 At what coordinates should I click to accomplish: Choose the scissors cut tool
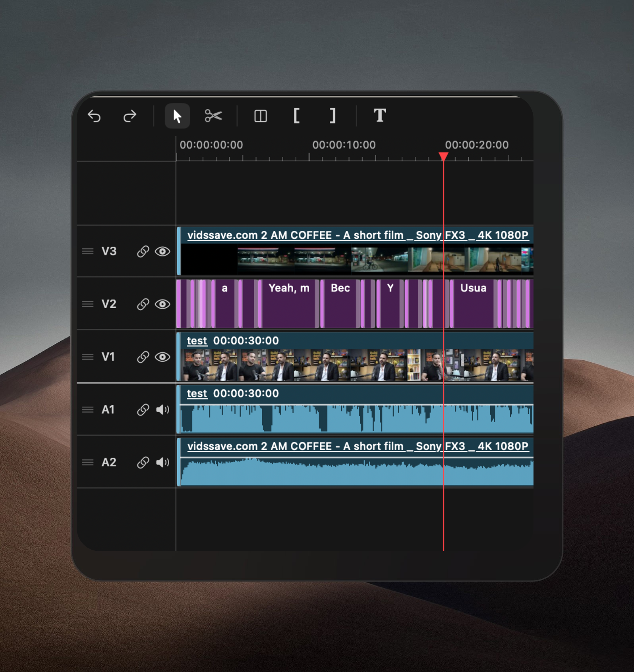click(x=213, y=116)
